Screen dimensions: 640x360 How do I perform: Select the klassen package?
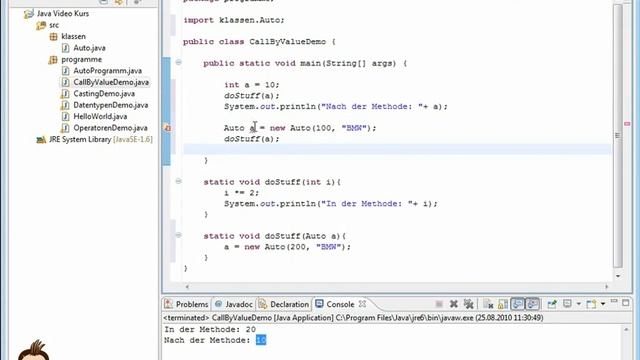[73, 36]
